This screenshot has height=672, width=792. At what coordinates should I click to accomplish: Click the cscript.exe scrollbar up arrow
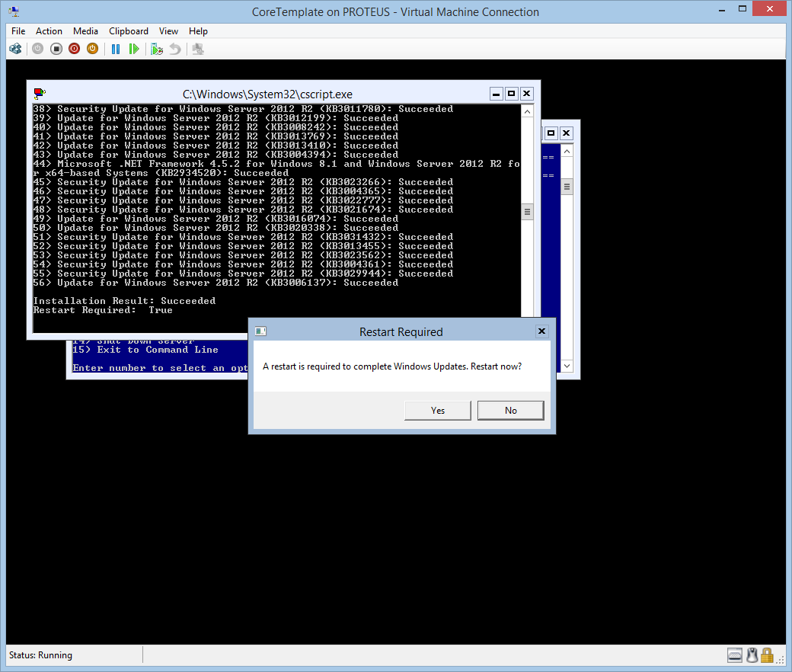click(x=527, y=110)
